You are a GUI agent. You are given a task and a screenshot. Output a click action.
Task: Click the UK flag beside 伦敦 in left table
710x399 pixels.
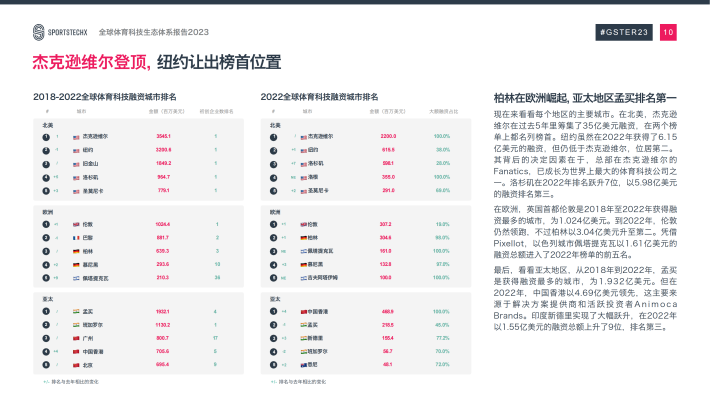pos(76,224)
